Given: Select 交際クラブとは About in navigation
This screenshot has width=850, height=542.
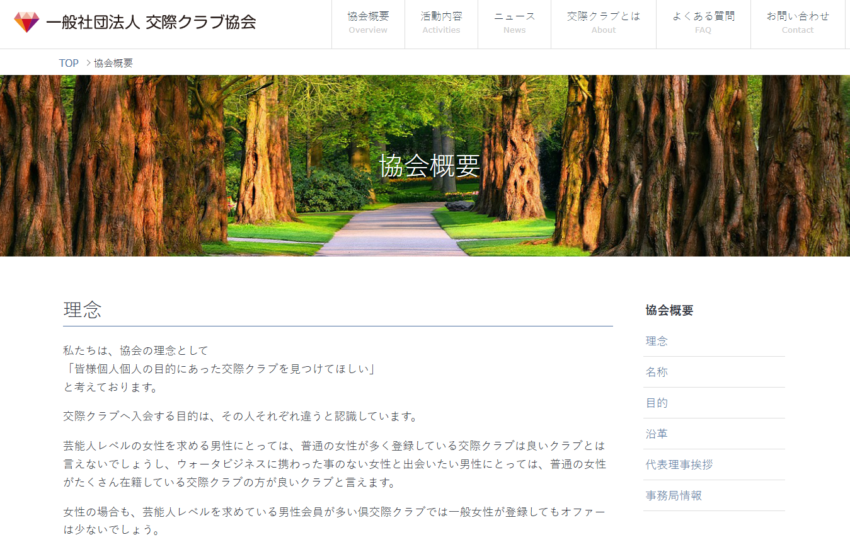Looking at the screenshot, I should pos(603,22).
